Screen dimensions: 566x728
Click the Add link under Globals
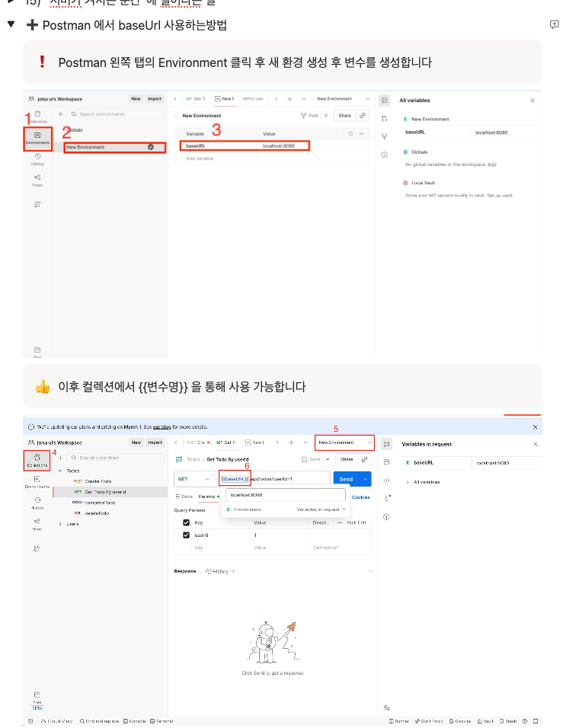(x=491, y=164)
